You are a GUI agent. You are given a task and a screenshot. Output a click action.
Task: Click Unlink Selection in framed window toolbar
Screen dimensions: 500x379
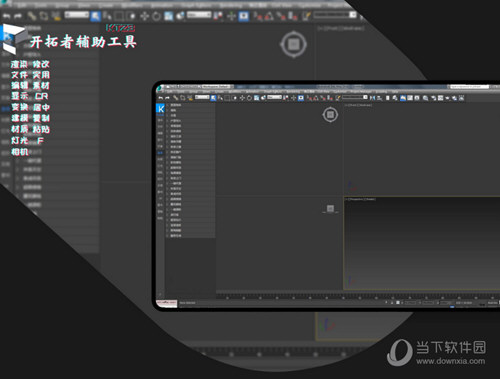[x=183, y=98]
